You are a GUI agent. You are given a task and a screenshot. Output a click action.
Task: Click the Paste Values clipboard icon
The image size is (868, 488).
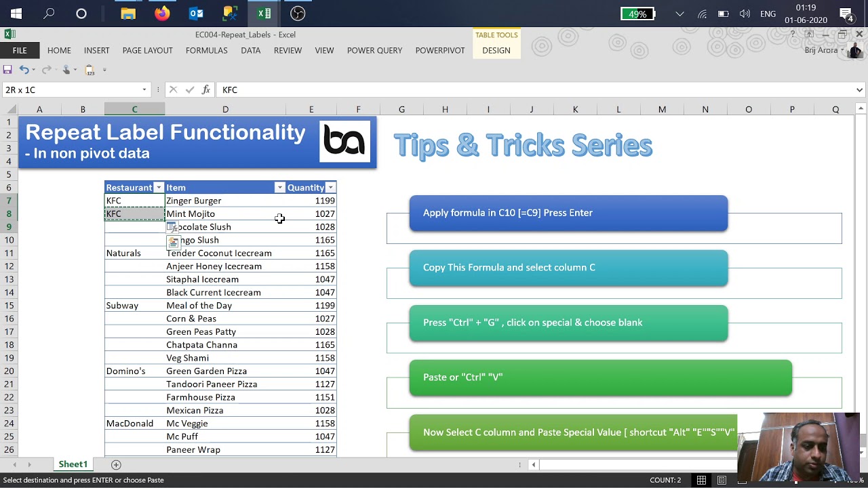point(90,70)
